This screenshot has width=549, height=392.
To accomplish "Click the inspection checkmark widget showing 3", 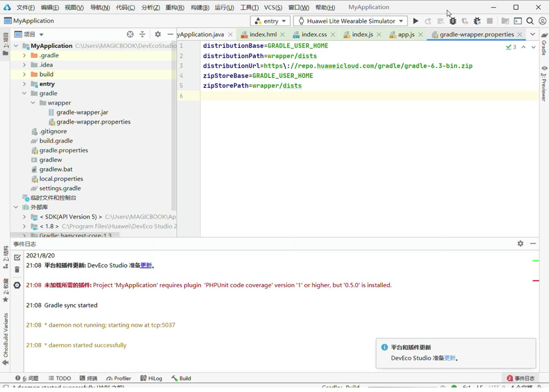I will click(511, 47).
